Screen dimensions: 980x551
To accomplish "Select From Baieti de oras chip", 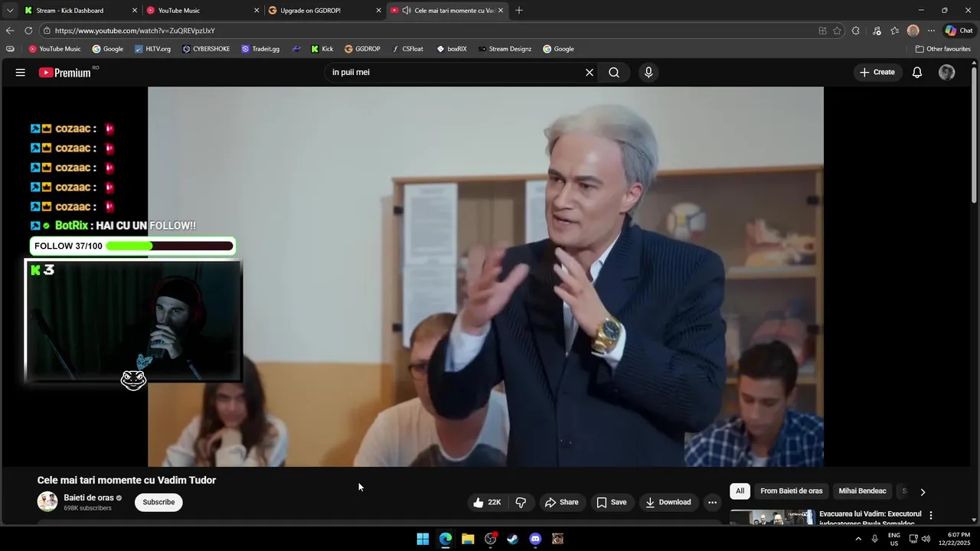I will pos(791,491).
